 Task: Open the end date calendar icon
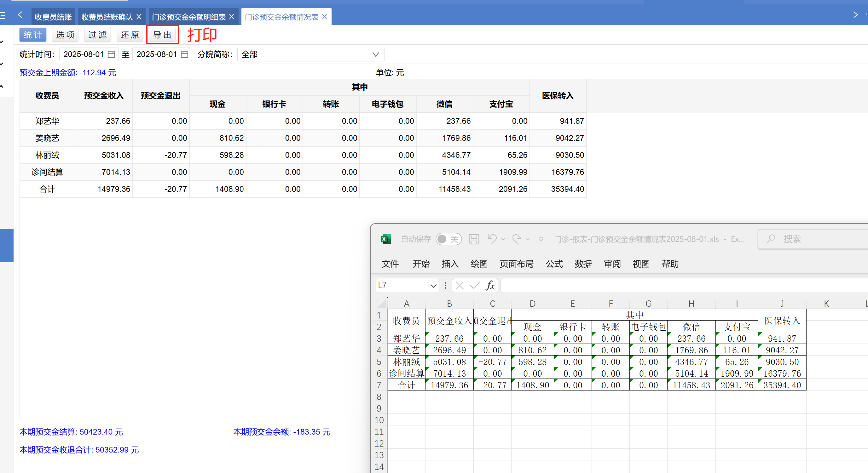click(x=185, y=54)
